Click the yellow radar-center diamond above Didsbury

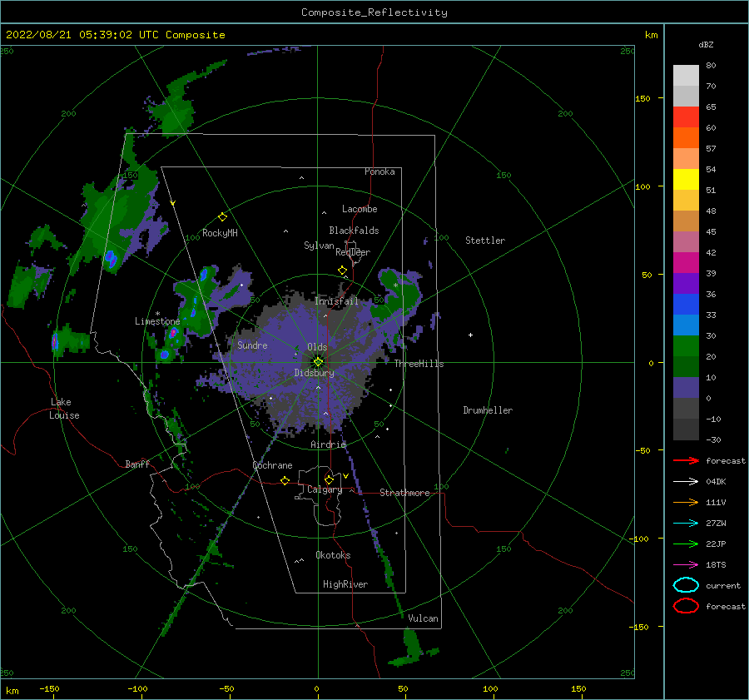[x=318, y=362]
